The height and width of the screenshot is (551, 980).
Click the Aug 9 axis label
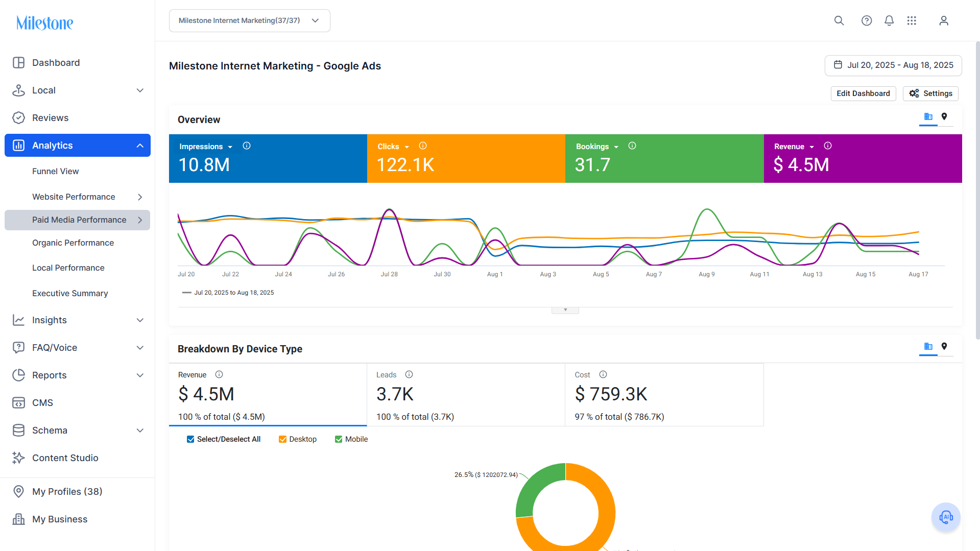pyautogui.click(x=707, y=275)
